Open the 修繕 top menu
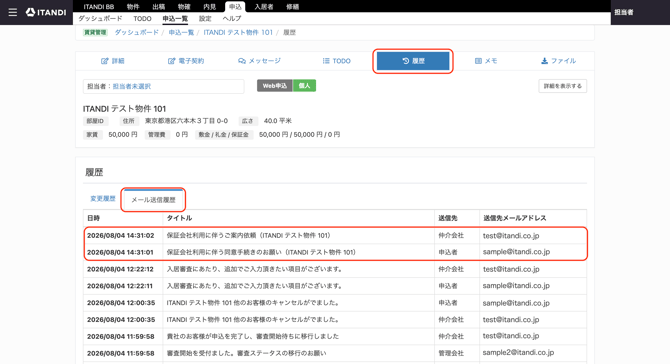 [x=293, y=6]
